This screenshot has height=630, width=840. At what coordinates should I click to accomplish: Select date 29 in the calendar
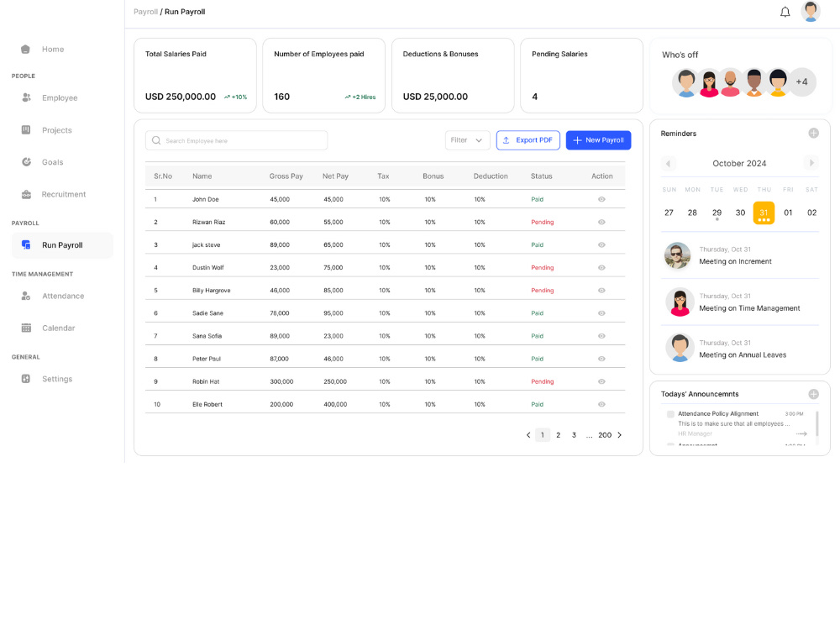click(x=717, y=213)
